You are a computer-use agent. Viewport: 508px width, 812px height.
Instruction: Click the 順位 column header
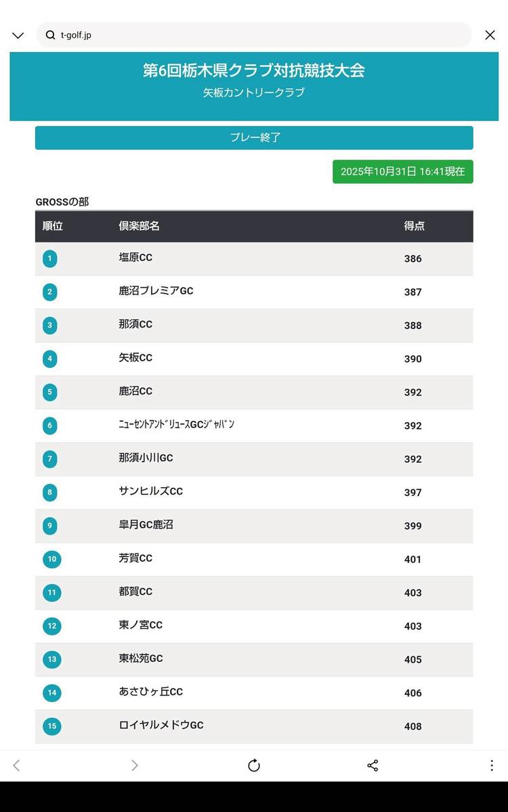pos(53,226)
